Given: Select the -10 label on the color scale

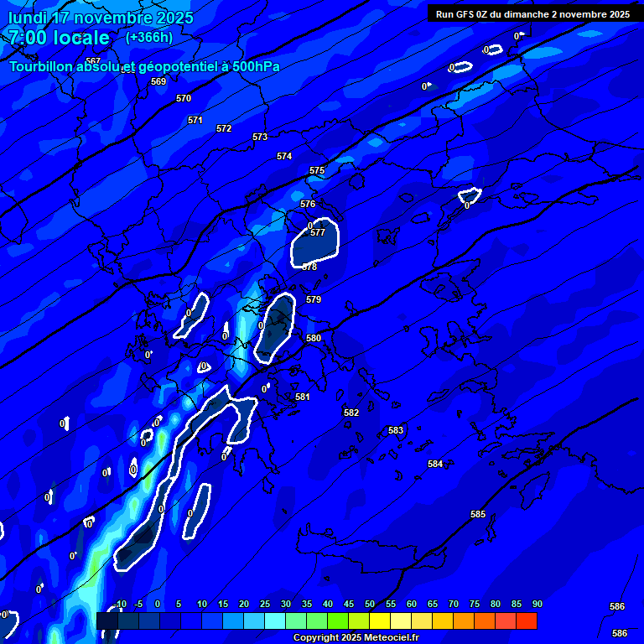Looking at the screenshot, I should tap(119, 605).
